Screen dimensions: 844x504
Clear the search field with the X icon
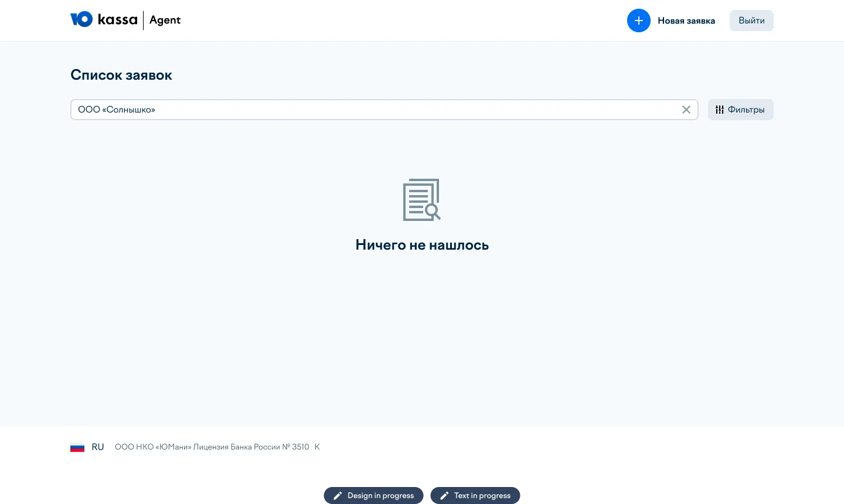click(686, 110)
